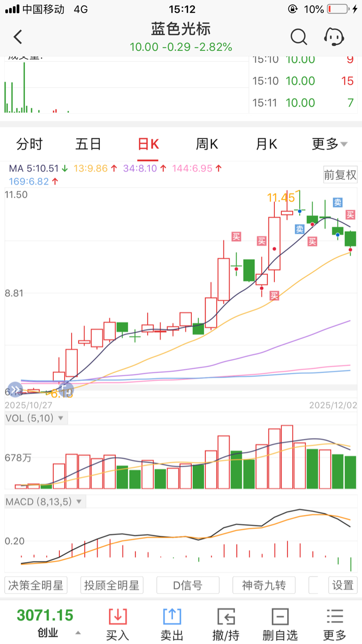
Task: Tap the 投顾全明星 button
Action: (112, 585)
